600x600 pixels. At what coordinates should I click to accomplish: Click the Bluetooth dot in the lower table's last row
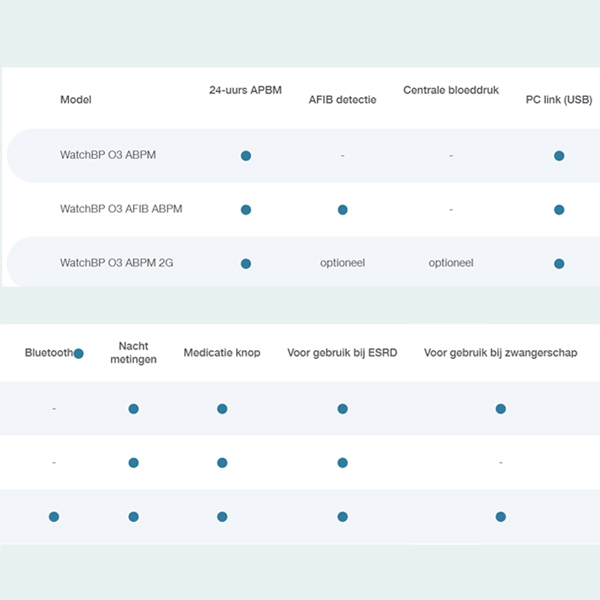click(54, 517)
